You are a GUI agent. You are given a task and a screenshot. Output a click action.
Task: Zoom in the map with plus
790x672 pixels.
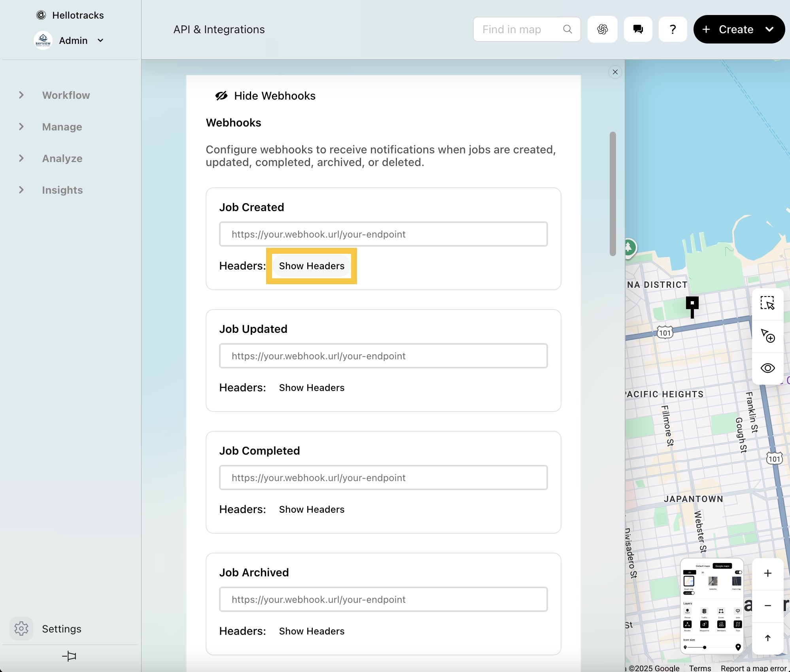point(767,573)
